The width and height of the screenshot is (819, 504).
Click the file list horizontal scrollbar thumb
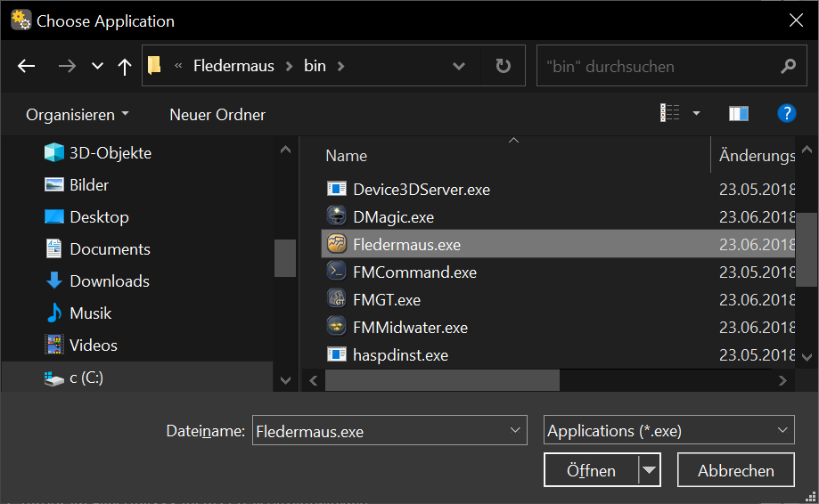tap(442, 380)
